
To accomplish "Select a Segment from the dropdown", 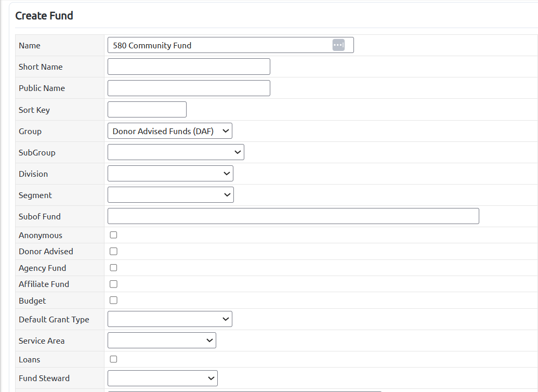I will click(170, 194).
